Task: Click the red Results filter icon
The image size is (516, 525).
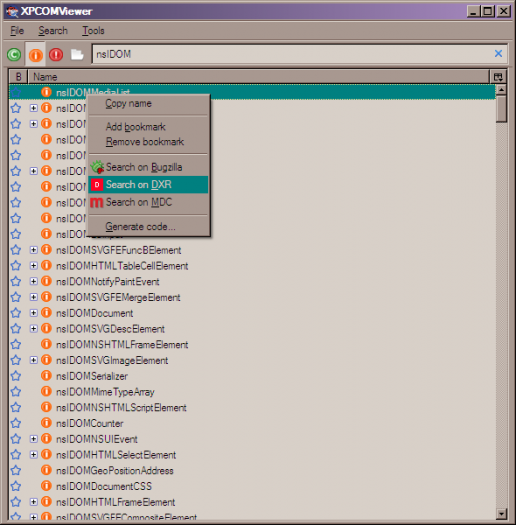Action: 56,54
